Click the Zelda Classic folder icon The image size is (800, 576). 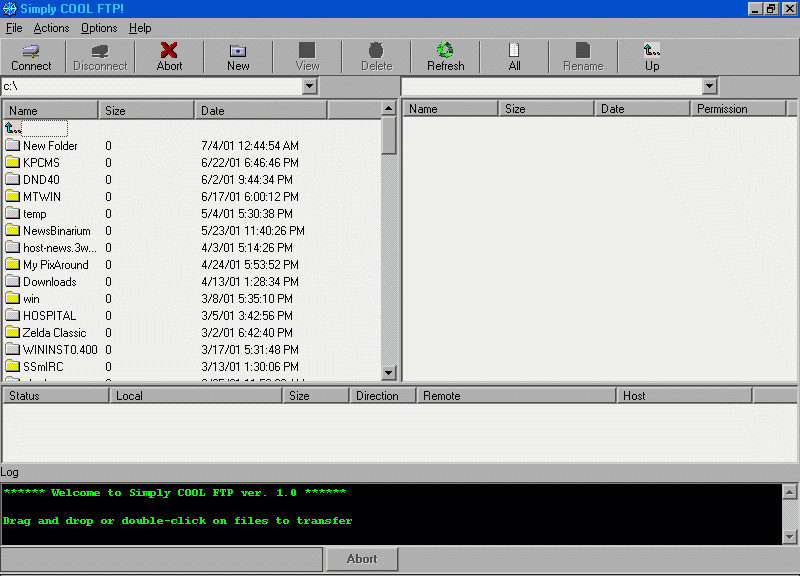point(12,332)
